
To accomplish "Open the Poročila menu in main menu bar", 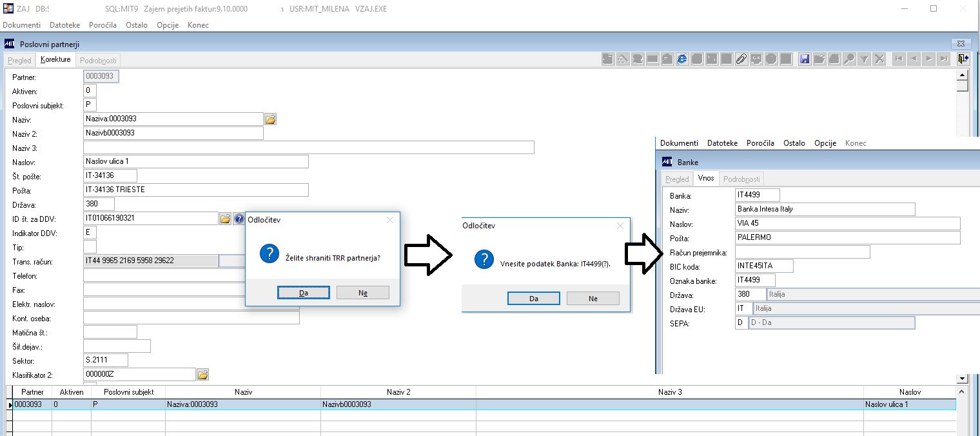I will click(x=103, y=25).
